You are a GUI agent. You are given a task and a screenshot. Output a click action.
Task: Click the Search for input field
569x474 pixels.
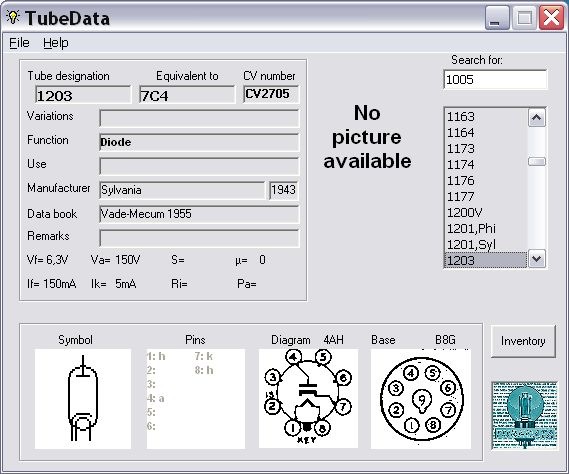[495, 79]
